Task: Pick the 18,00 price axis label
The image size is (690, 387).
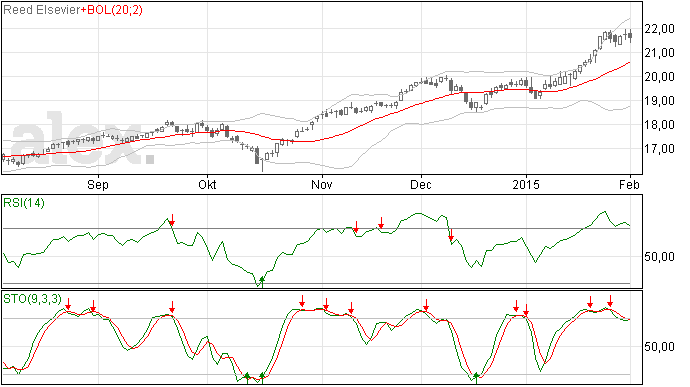Action: [659, 125]
